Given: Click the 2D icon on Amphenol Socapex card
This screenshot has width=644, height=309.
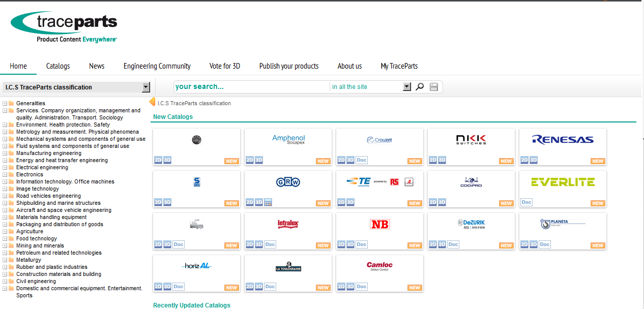Looking at the screenshot, I should point(250,160).
